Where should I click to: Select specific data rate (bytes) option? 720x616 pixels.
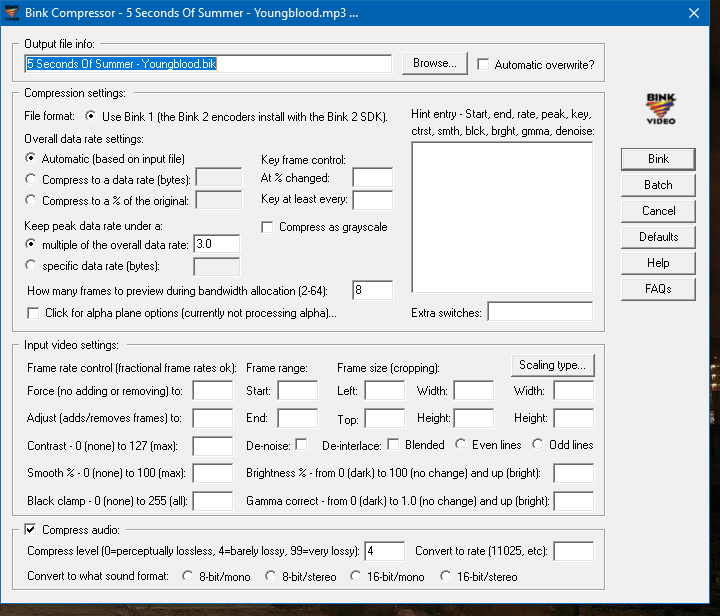[31, 265]
